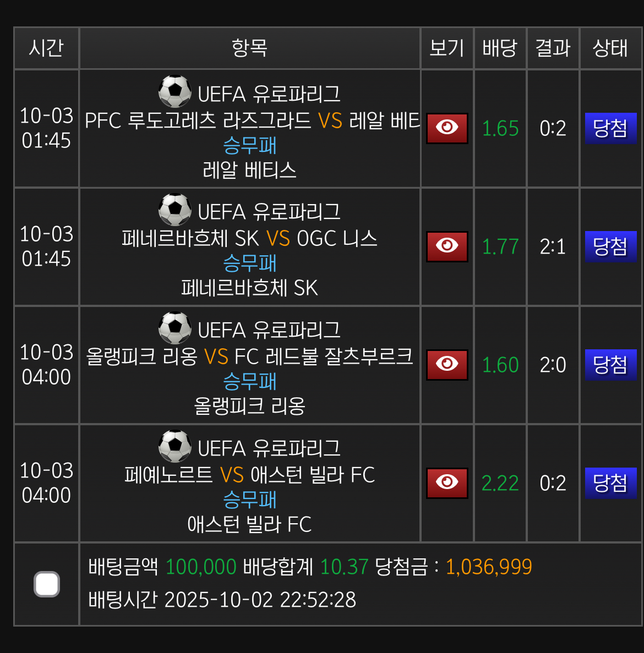This screenshot has width=644, height=653.
Task: Select the winning amount 1,036,999
Action: [x=489, y=567]
